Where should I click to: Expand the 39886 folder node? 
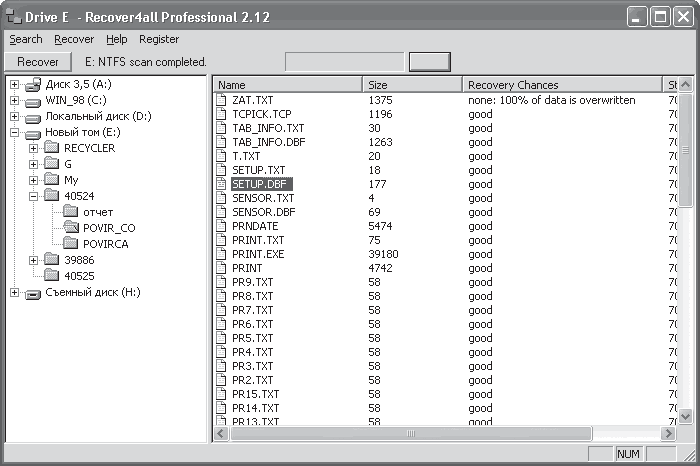coord(33,260)
